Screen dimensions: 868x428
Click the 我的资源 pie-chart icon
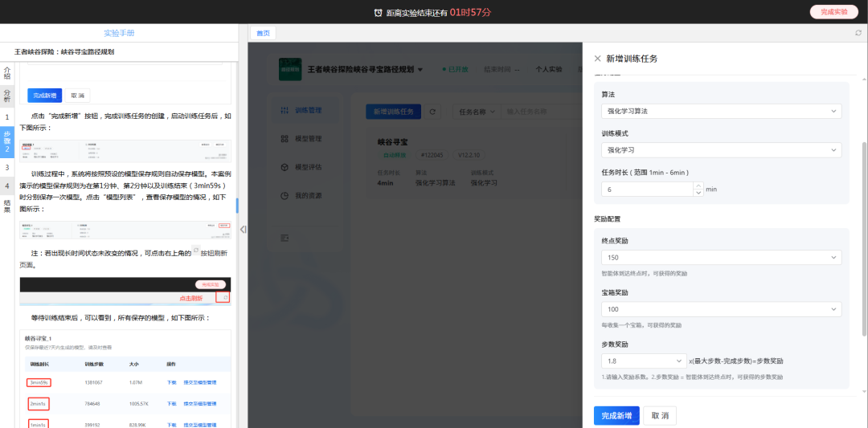pyautogui.click(x=284, y=195)
